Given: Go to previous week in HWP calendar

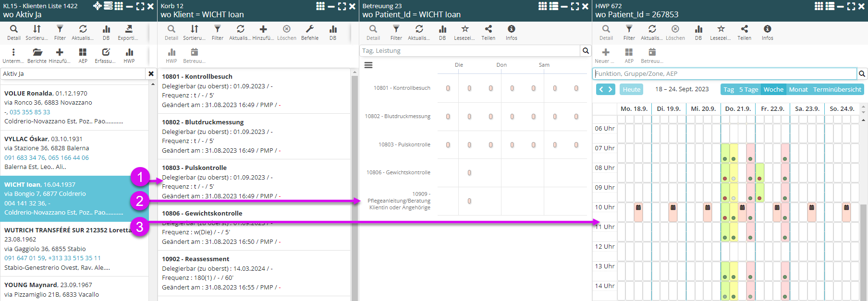Looking at the screenshot, I should point(601,89).
